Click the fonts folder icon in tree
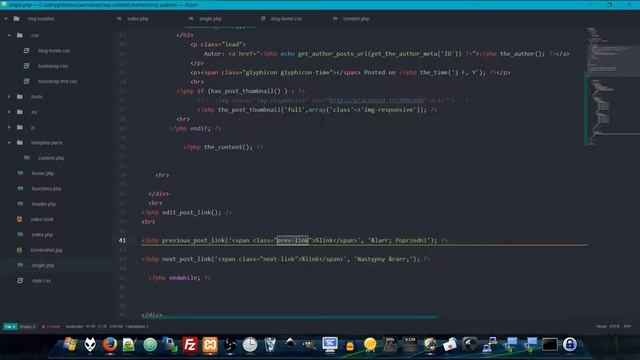 20,97
